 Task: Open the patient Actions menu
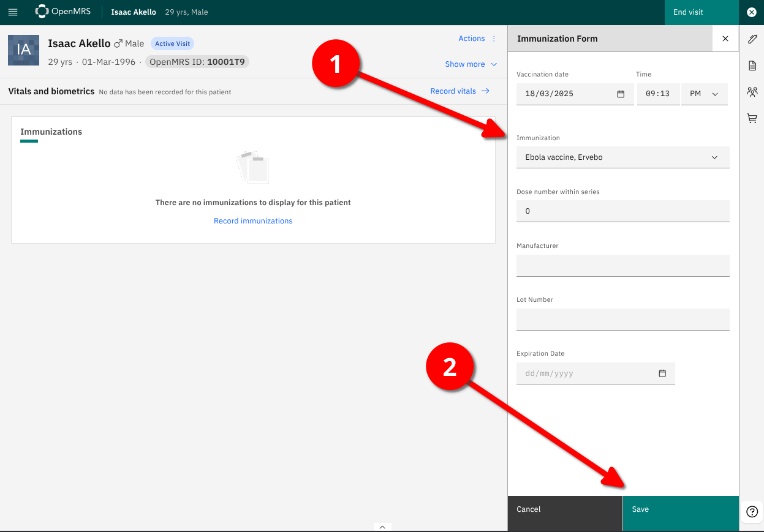[477, 39]
